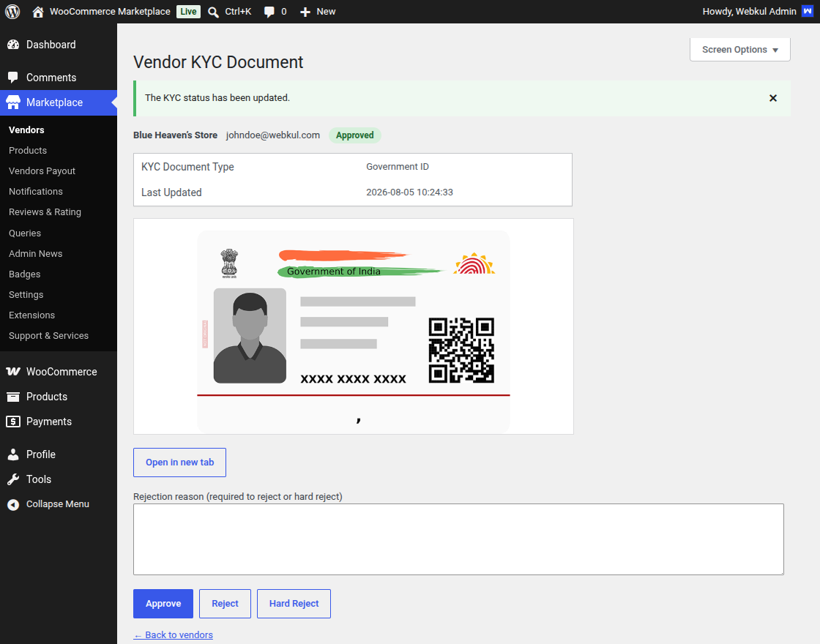Click the WooCommerce Woo logo icon
The width and height of the screenshot is (820, 644).
(x=13, y=372)
